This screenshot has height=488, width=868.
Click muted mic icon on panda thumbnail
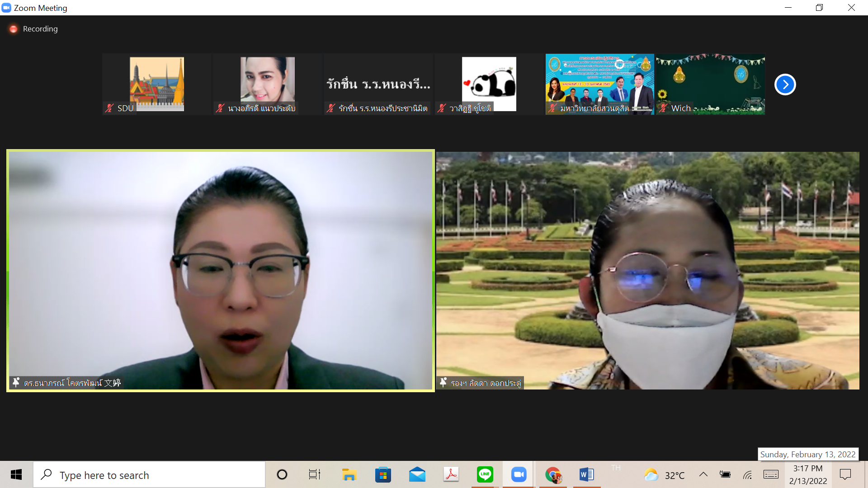coord(442,108)
